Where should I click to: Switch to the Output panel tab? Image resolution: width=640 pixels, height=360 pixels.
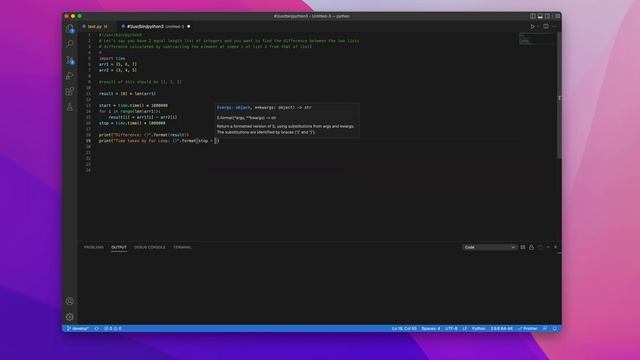tap(119, 247)
